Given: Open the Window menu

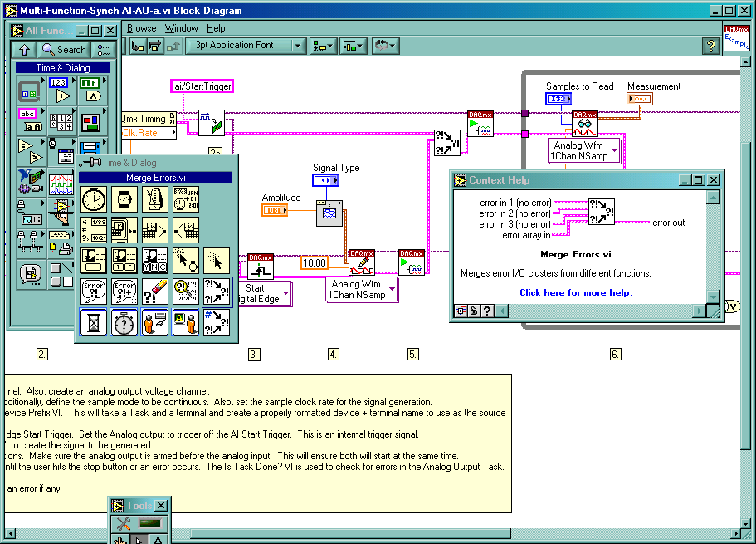Looking at the screenshot, I should click(181, 28).
